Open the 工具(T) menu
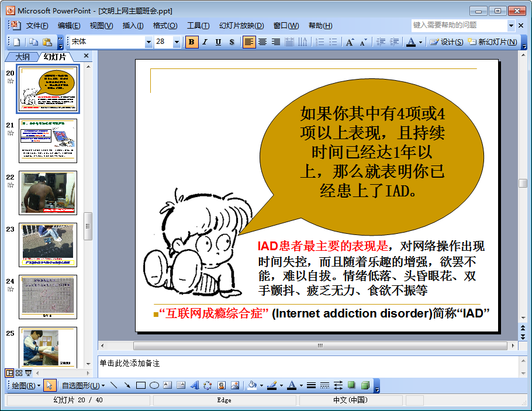Image resolution: width=532 pixels, height=411 pixels. (198, 26)
